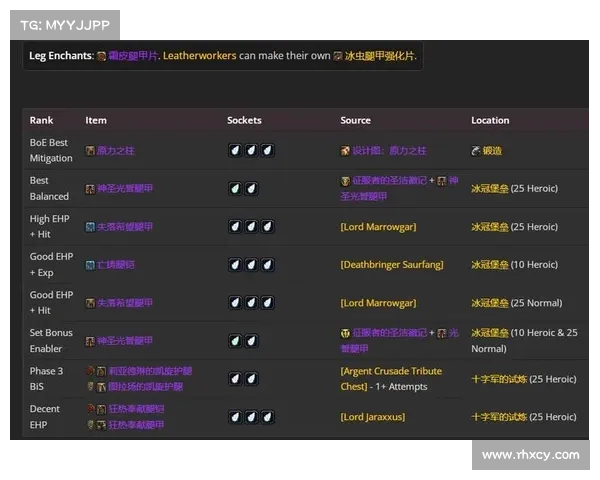Open the 原力之柱 item link in the Item column
The image size is (600, 480).
click(116, 150)
